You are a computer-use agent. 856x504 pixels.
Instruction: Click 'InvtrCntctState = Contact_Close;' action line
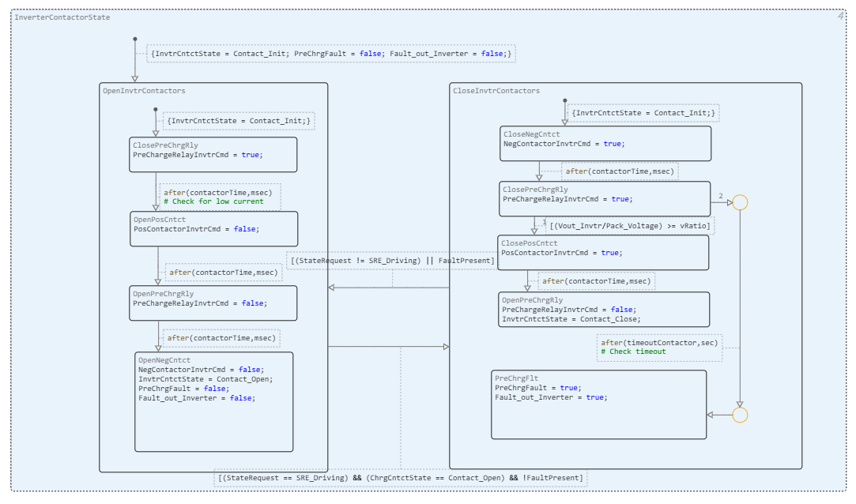571,320
